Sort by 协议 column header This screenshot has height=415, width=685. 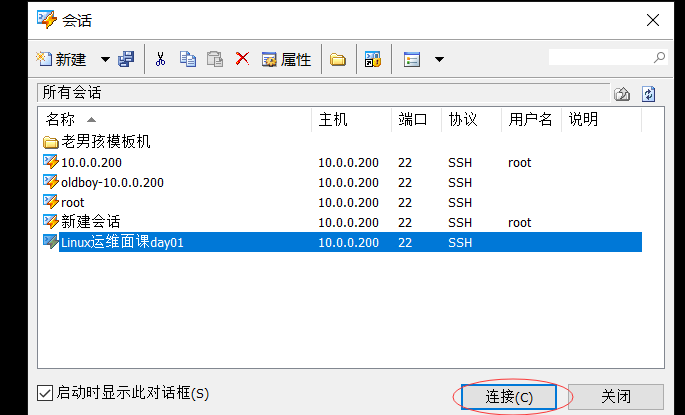tap(471, 119)
